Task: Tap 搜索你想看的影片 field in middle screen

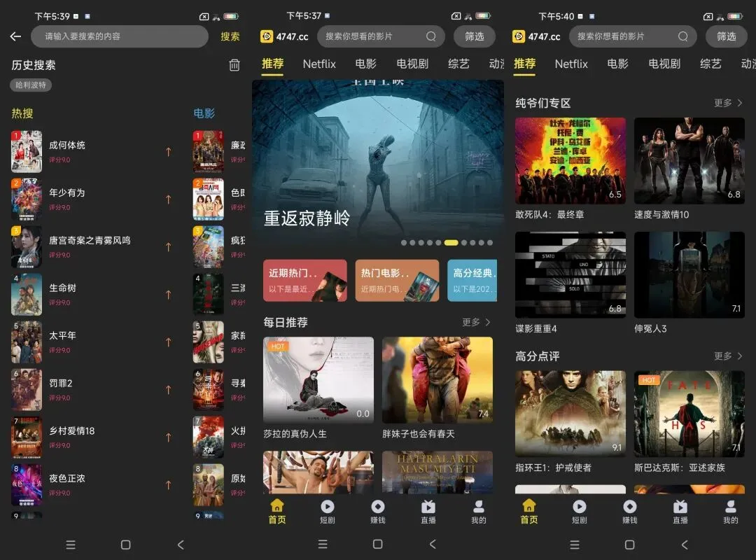Action: point(381,36)
